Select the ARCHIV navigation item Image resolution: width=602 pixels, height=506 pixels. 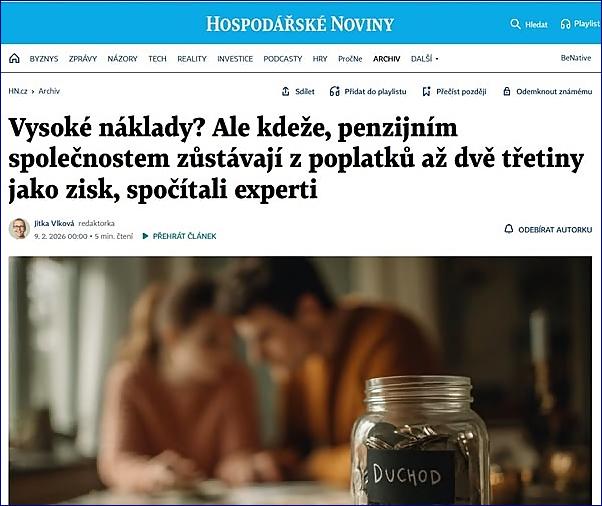386,59
